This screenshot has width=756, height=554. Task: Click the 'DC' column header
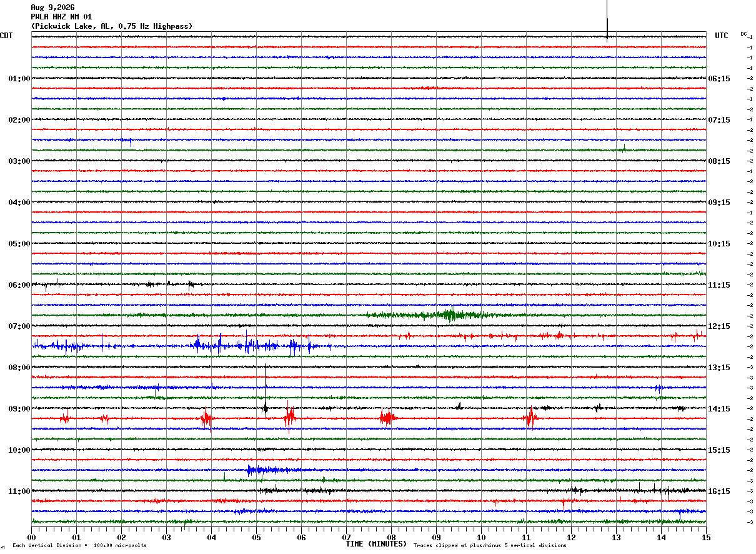click(744, 34)
